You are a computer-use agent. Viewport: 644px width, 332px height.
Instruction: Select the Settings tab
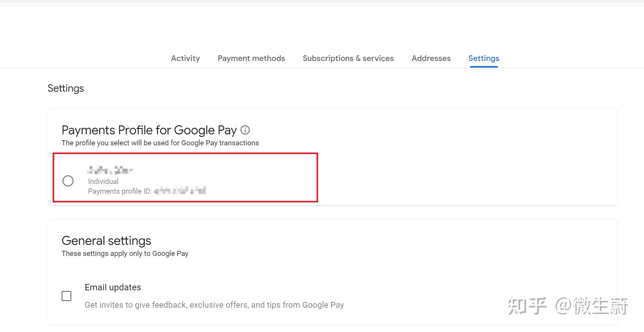484,58
